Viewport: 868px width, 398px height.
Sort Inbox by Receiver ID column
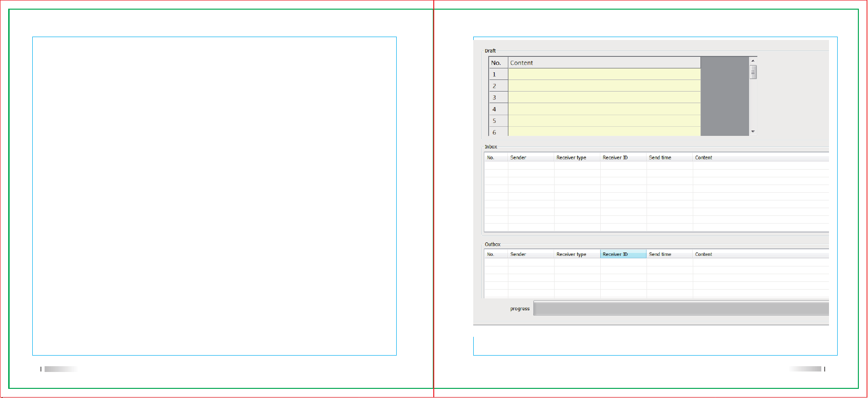(623, 158)
